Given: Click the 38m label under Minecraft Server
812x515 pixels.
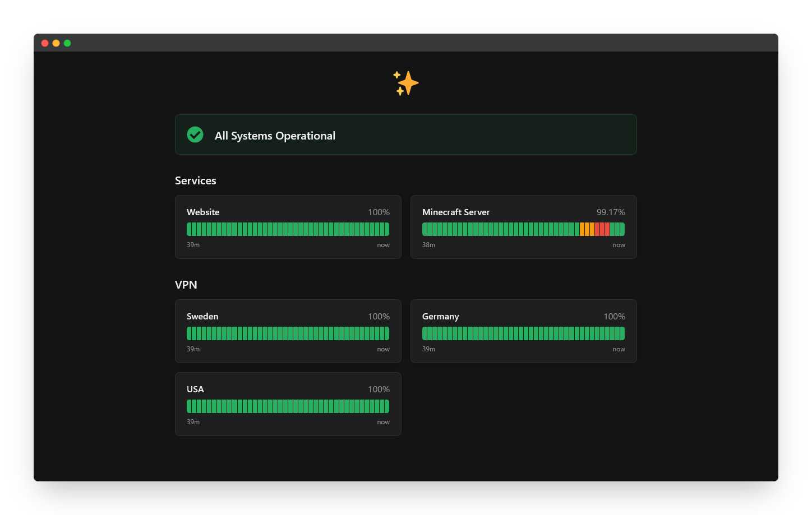Looking at the screenshot, I should click(428, 245).
